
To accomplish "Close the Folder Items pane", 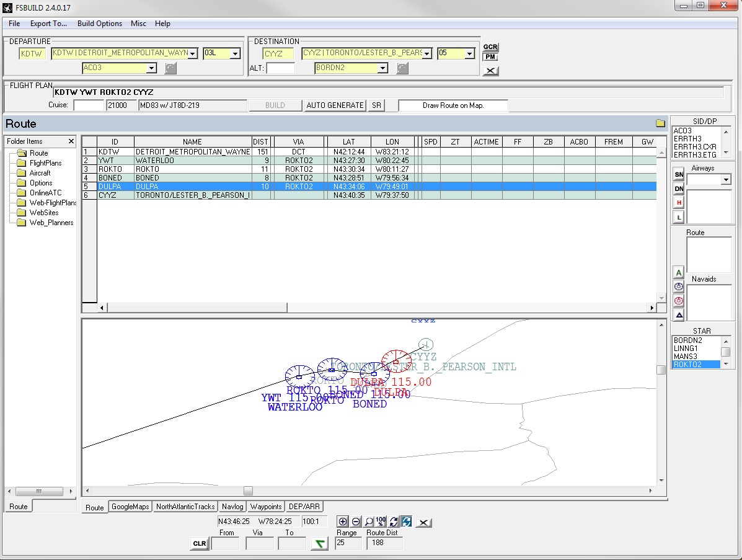I will pos(71,141).
